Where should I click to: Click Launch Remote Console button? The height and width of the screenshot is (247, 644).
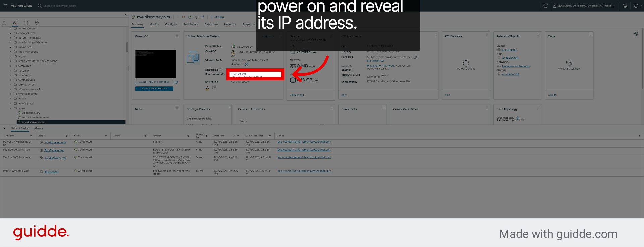click(x=154, y=82)
